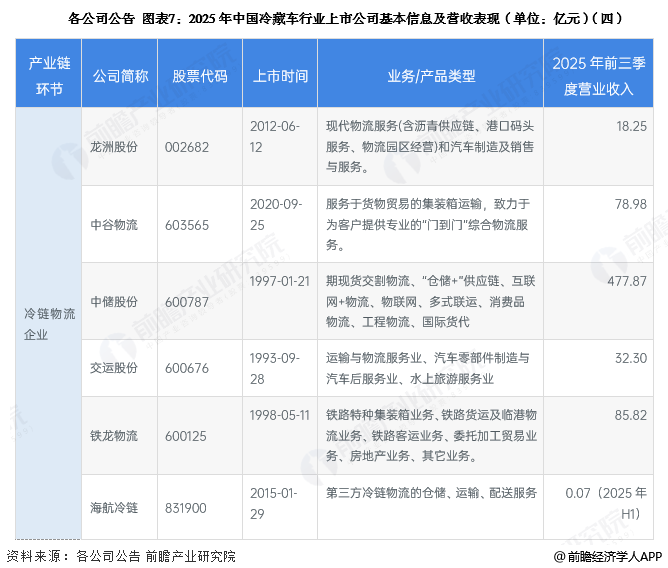
Task: Select stock code 603565
Action: click(x=190, y=225)
